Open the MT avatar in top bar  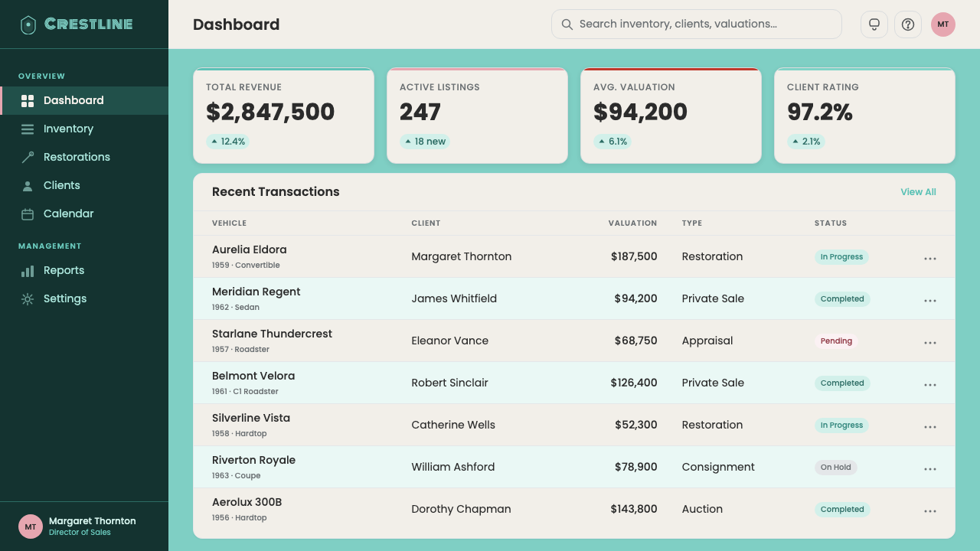[x=943, y=24]
